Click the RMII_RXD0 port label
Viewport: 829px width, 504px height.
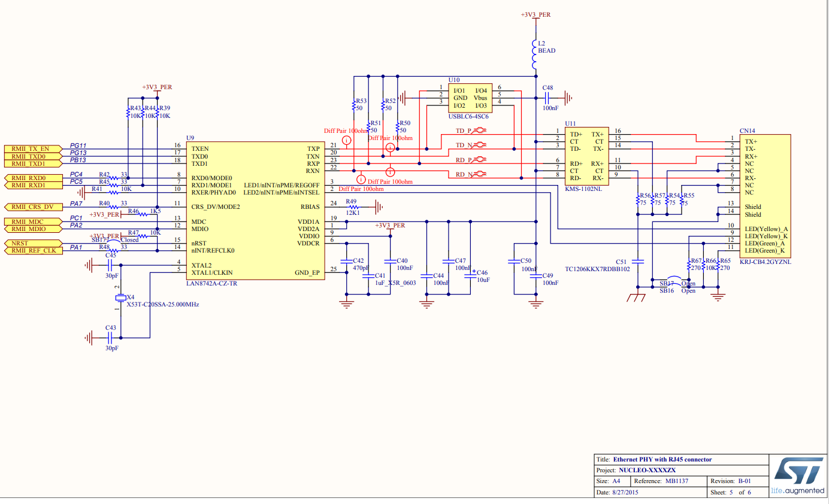(x=34, y=178)
